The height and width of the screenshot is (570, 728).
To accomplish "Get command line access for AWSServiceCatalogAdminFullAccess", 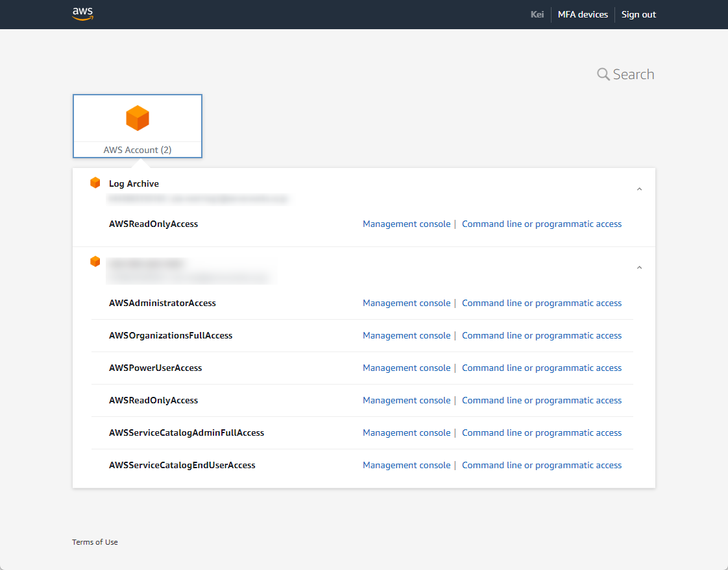I will [541, 433].
